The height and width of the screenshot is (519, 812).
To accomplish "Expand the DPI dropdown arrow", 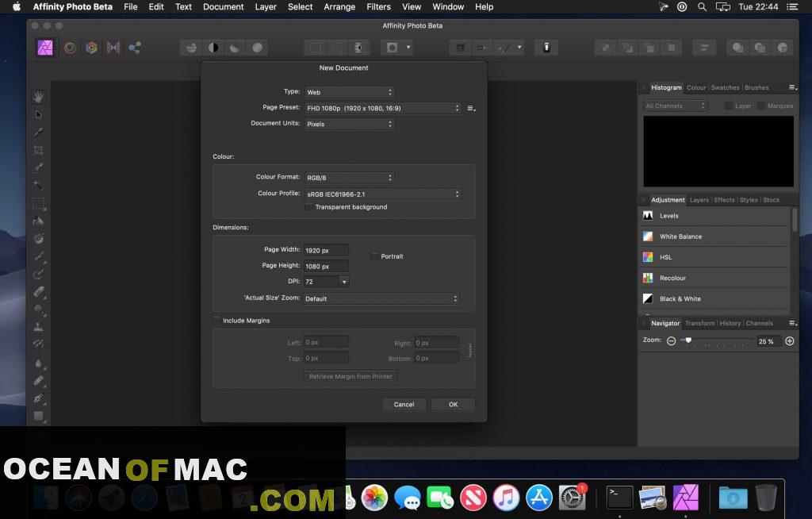I will coord(344,282).
